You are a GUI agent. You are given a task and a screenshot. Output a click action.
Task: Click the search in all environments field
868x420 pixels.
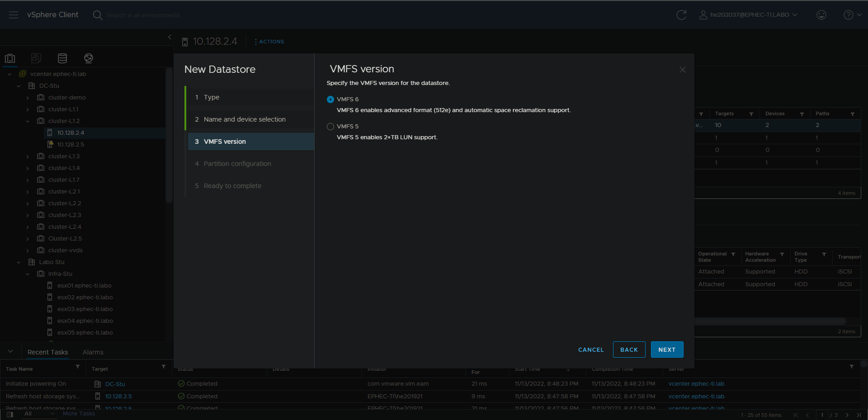pos(143,15)
